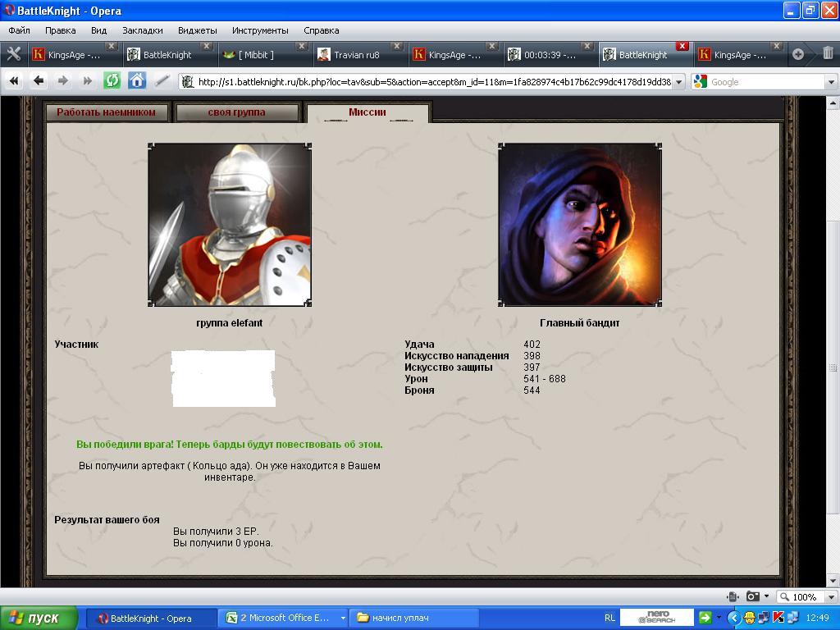840x630 pixels.
Task: Click the fit-to-width icon in status bar
Action: click(x=733, y=597)
